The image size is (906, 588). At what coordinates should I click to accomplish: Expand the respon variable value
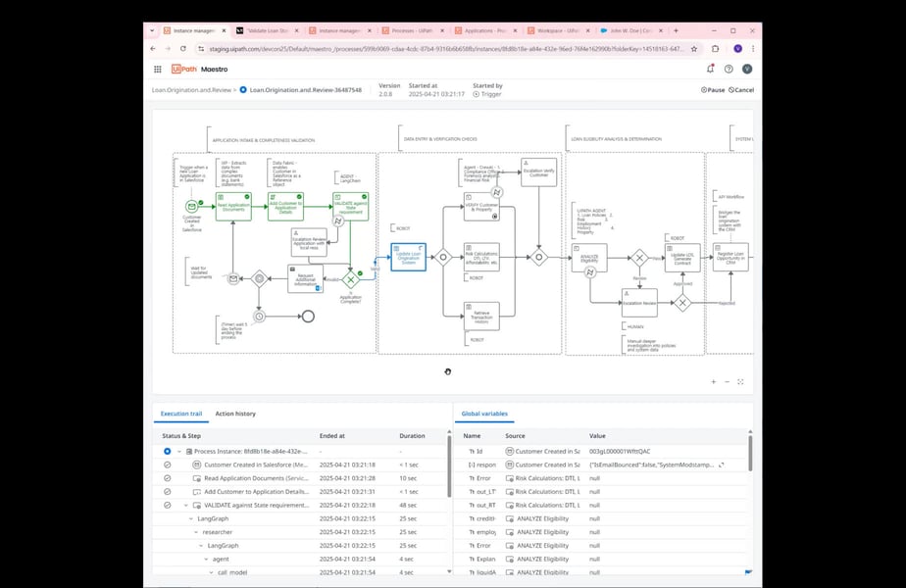[x=721, y=465]
